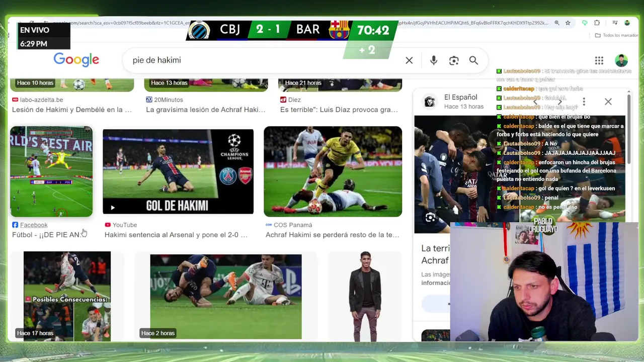Search the preview image with Lens icon

[x=430, y=218]
